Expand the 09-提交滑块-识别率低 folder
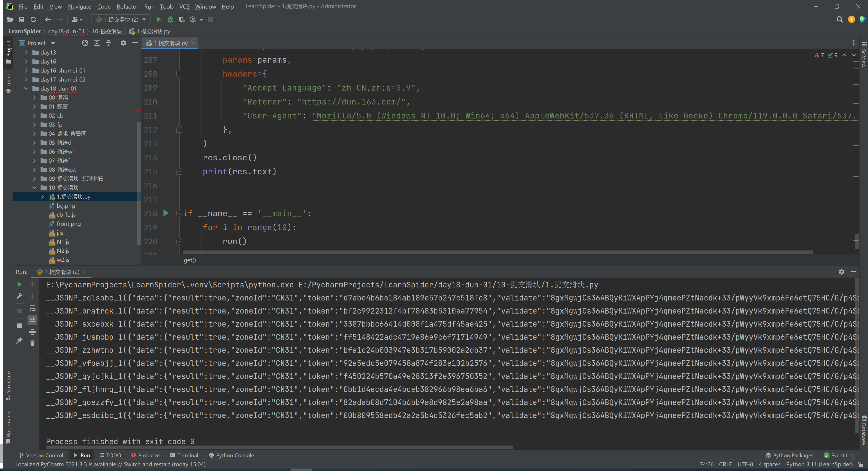The width and height of the screenshot is (868, 471). coord(34,179)
